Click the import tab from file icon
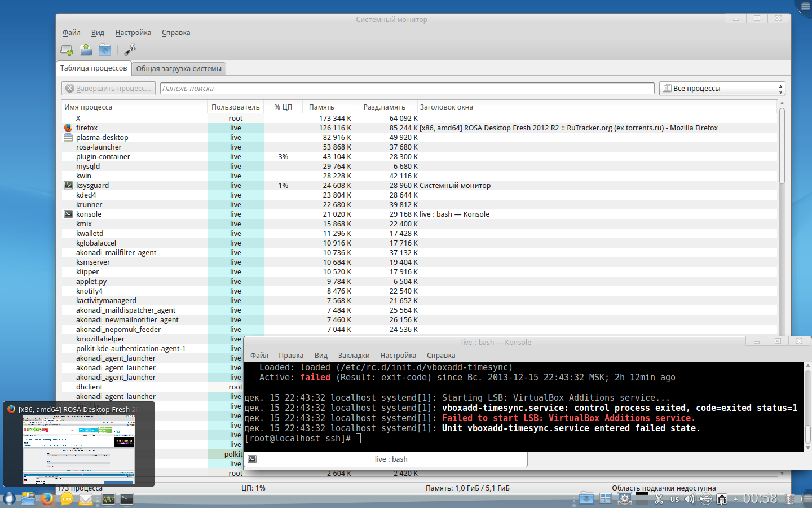 click(86, 50)
